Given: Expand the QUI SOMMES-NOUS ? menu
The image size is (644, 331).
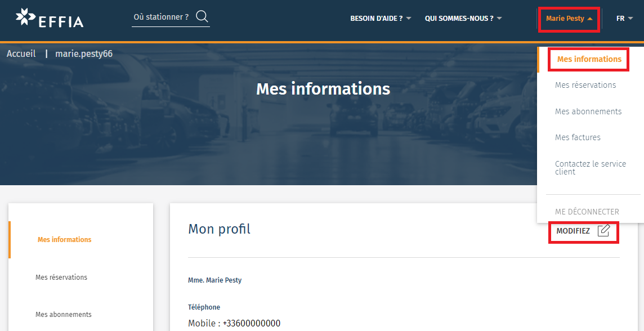Looking at the screenshot, I should (x=463, y=19).
